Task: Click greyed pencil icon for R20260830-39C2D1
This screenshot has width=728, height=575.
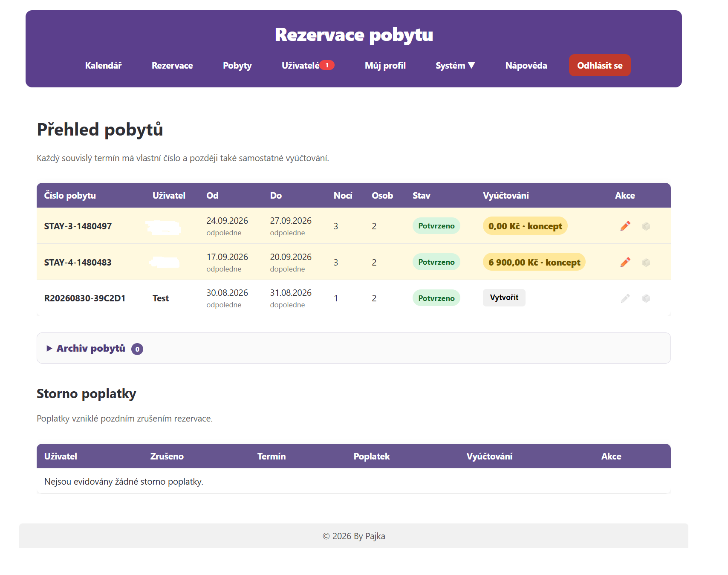Action: tap(625, 298)
